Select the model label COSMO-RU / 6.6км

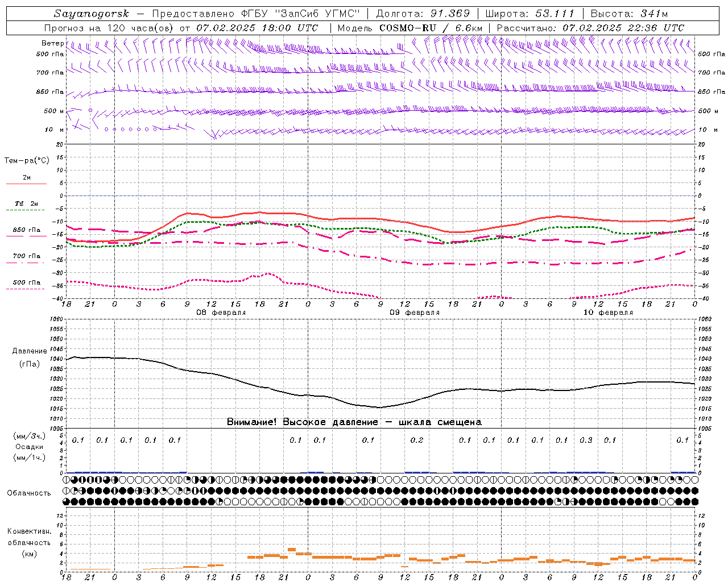(x=431, y=28)
